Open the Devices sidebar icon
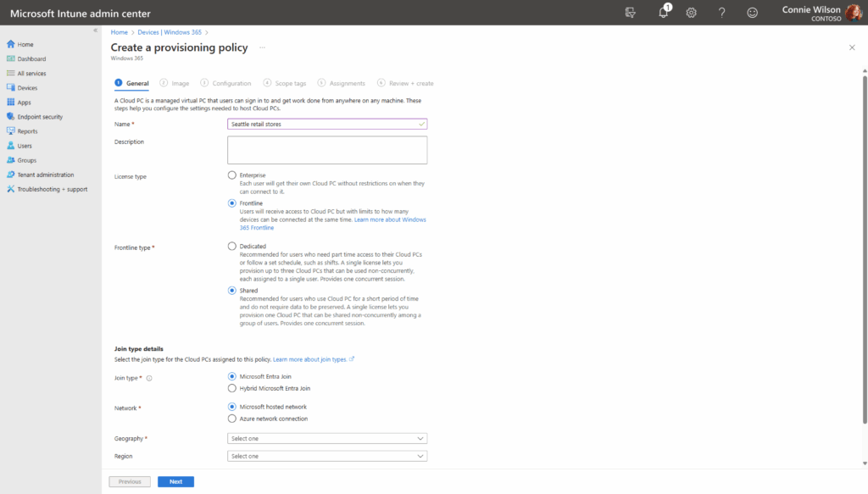 (10, 87)
